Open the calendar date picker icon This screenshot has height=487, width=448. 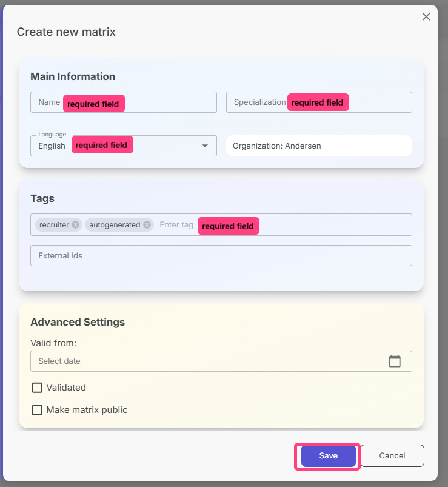click(x=395, y=361)
